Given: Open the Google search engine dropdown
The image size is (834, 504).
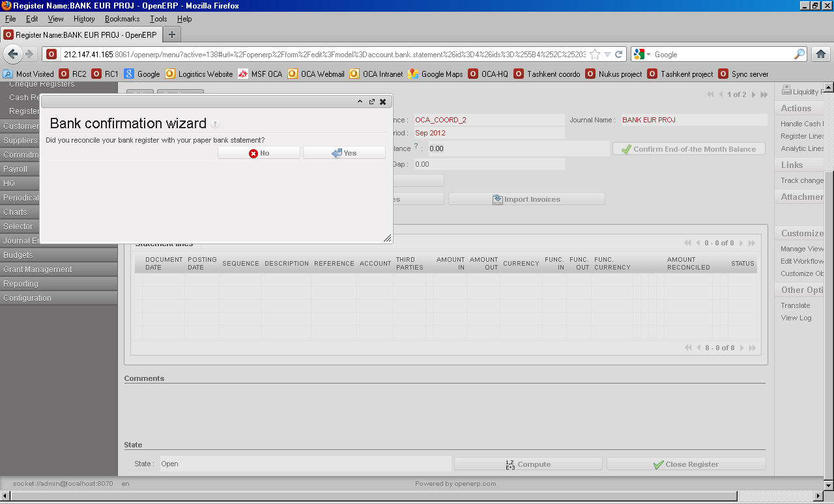Looking at the screenshot, I should (x=642, y=55).
